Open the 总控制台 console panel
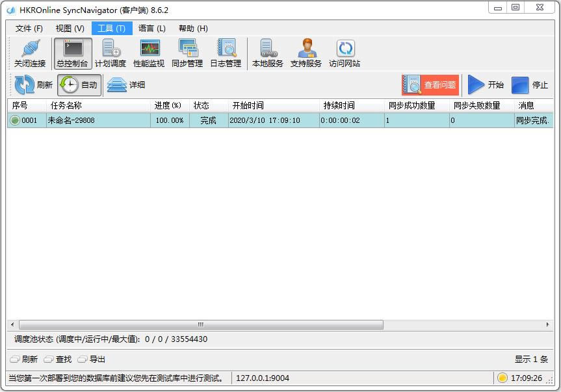 [73, 53]
